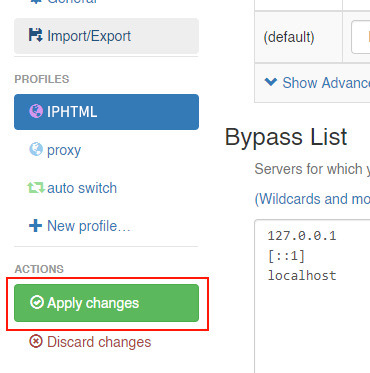Click the ACTIONS section label
370x373 pixels.
[x=39, y=269]
